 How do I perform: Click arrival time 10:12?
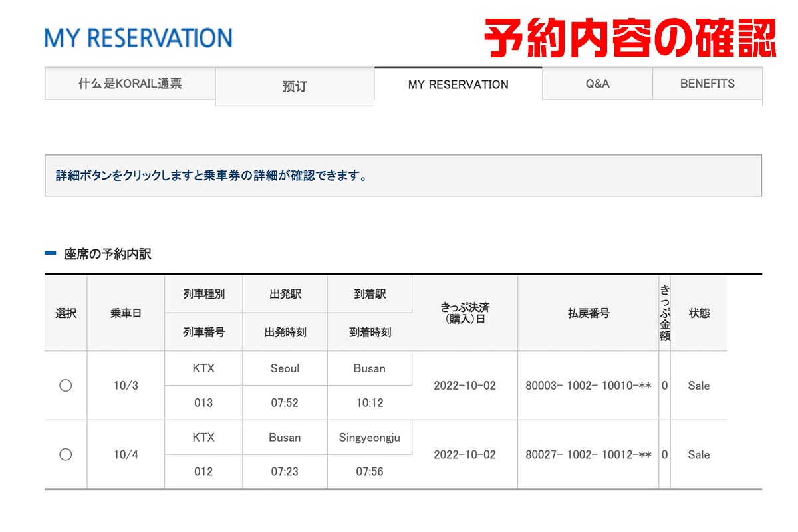[370, 403]
